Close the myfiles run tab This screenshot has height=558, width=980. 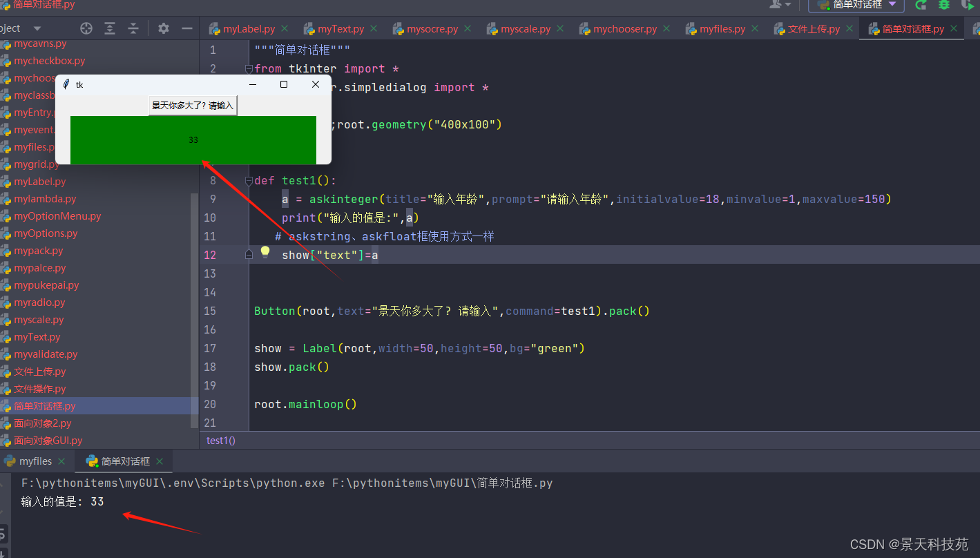[x=61, y=461]
